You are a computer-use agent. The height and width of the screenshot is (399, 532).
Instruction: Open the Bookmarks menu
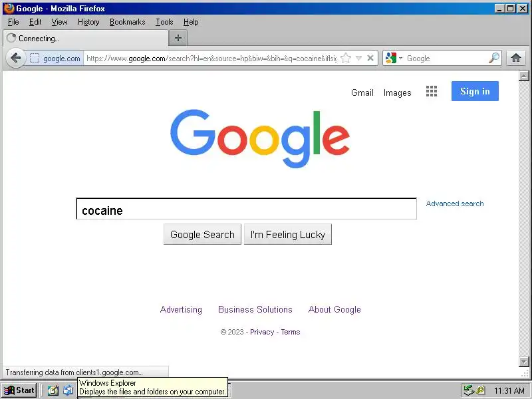coord(127,22)
